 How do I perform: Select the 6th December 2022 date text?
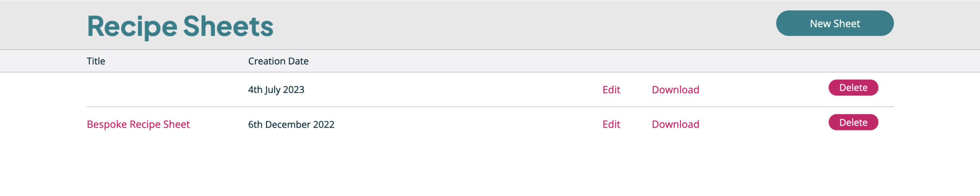point(291,125)
